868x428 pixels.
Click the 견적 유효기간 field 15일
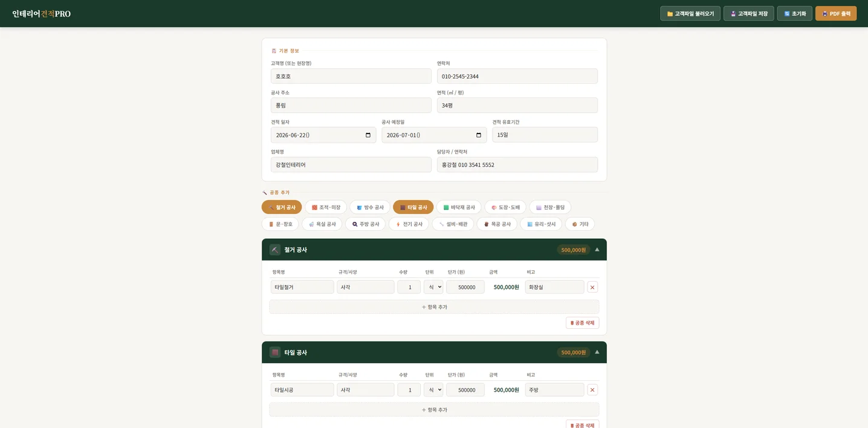(x=545, y=135)
